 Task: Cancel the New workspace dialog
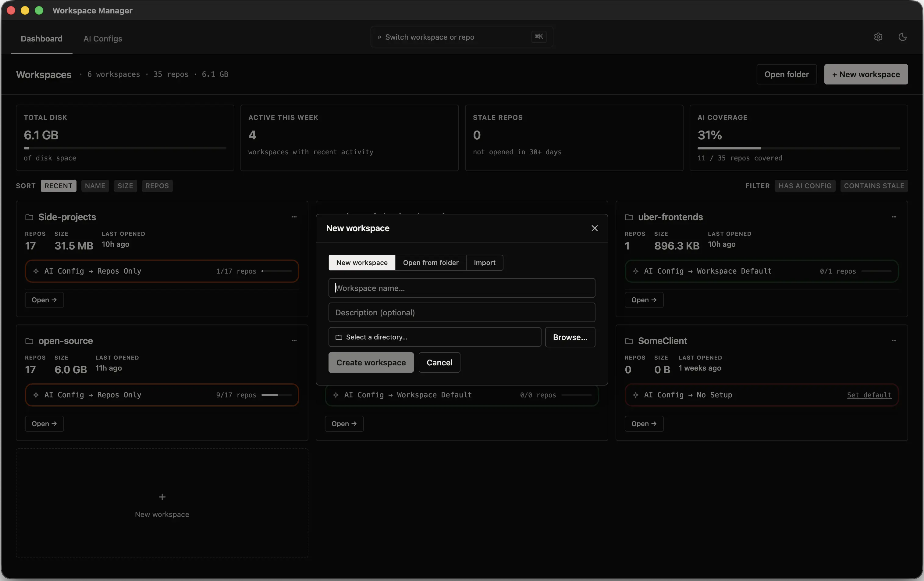click(439, 363)
